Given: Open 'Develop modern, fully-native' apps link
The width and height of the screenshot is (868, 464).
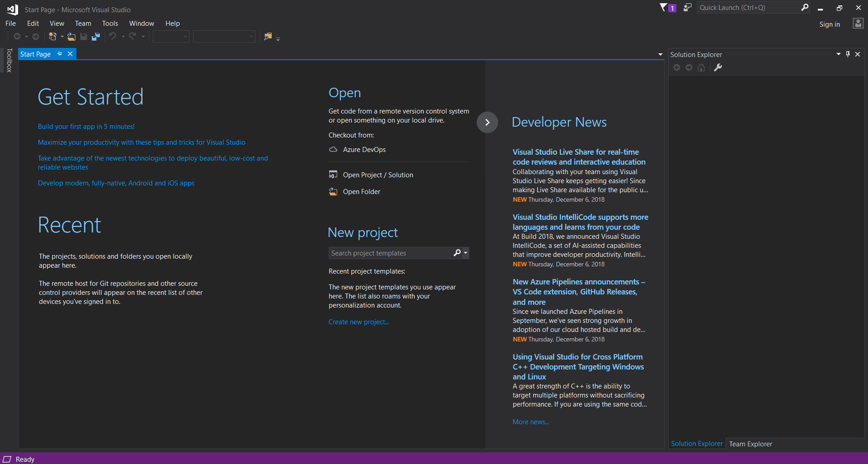Looking at the screenshot, I should click(x=116, y=183).
